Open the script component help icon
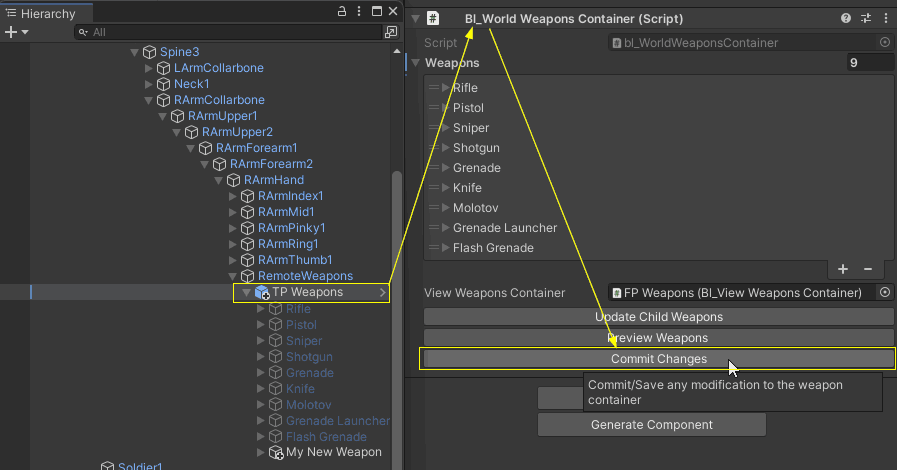The image size is (897, 470). [846, 18]
